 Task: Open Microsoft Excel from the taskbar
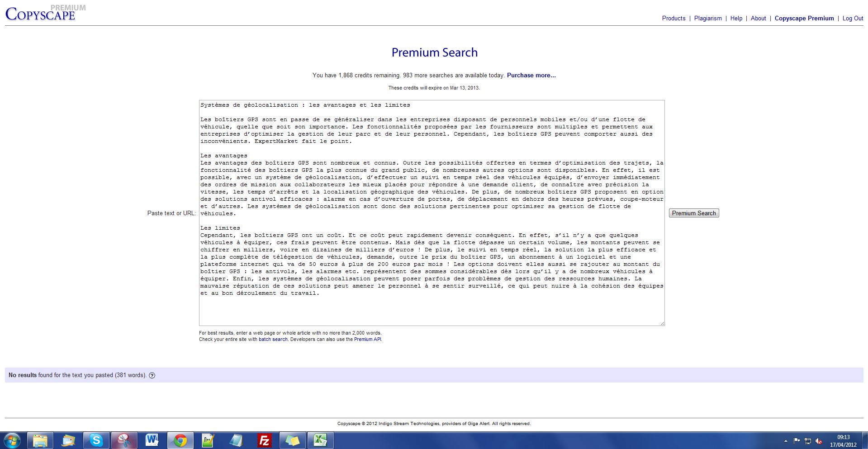[x=320, y=440]
